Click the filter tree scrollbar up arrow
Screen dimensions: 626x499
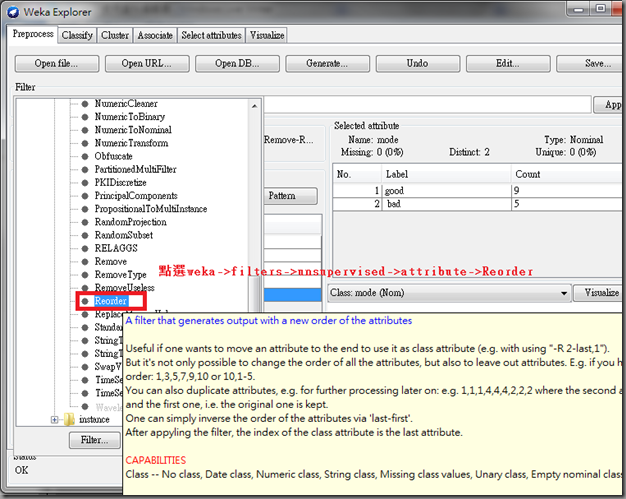[255, 106]
